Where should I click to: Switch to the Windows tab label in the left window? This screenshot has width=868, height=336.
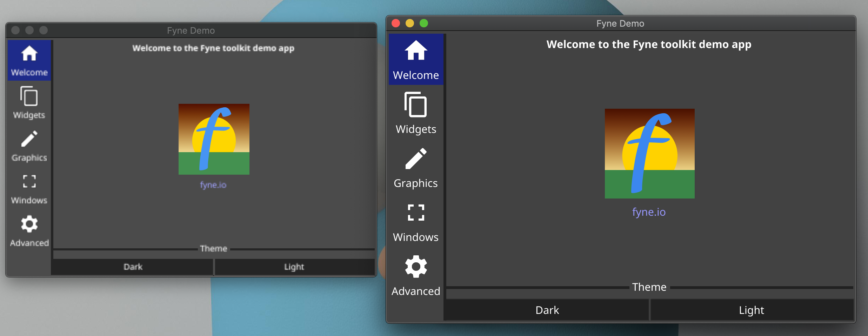[x=29, y=200]
